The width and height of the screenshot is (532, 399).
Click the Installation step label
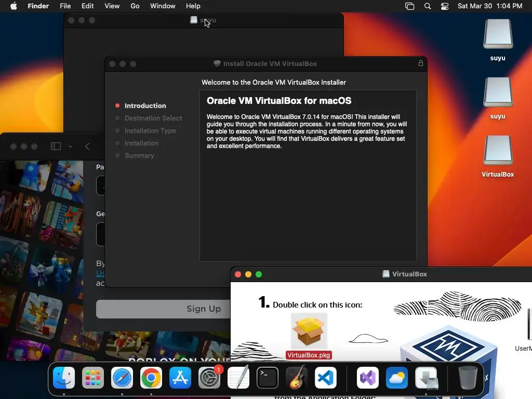141,143
